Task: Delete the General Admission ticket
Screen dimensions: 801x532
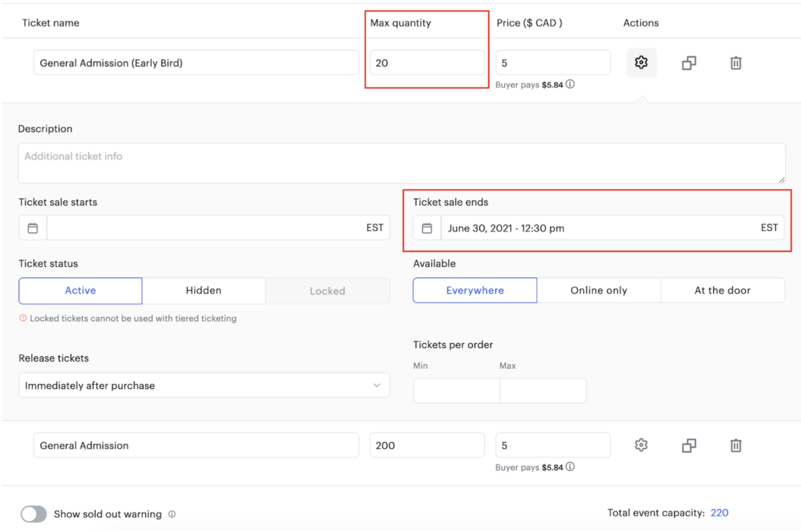Action: pos(736,445)
